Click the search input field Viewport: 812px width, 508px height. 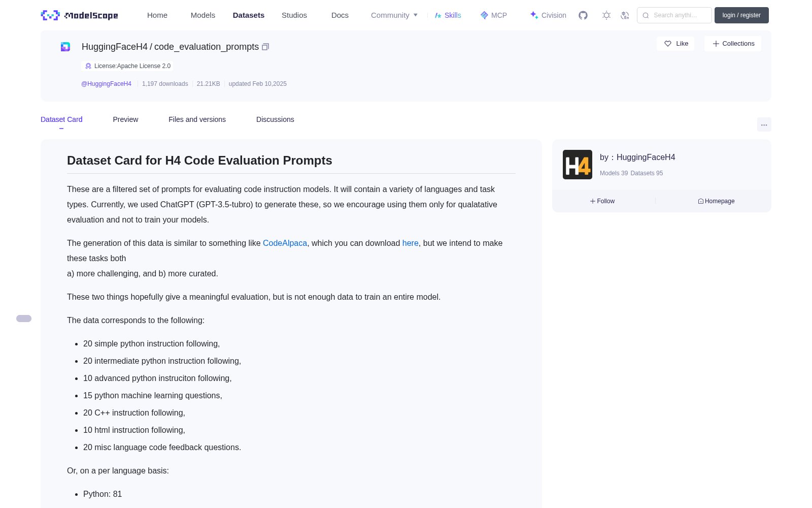674,15
